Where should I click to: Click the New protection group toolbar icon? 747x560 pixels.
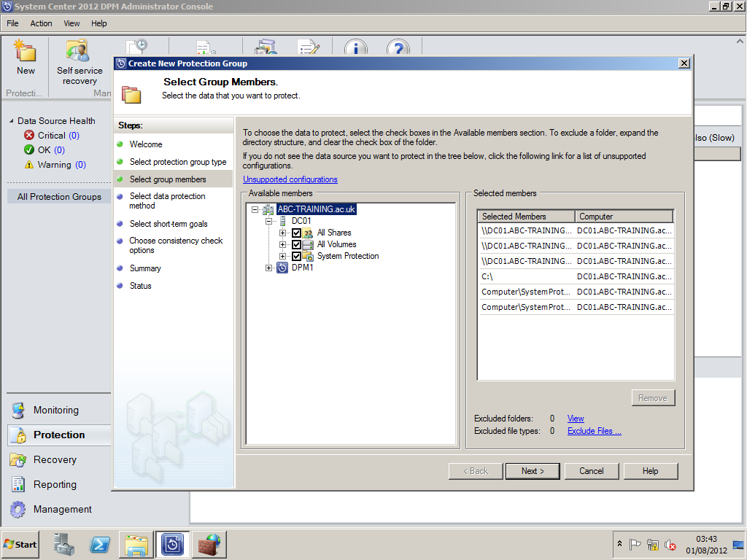click(x=26, y=52)
